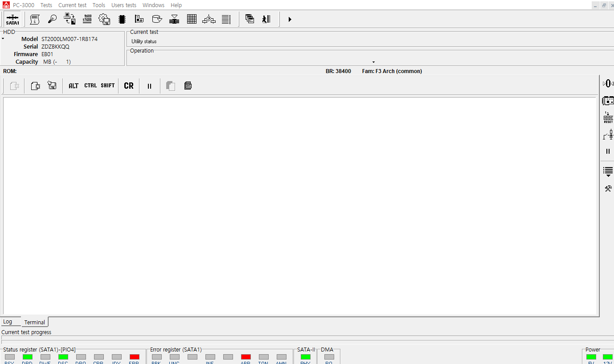Toggle the ALT modifier key button

(x=74, y=86)
